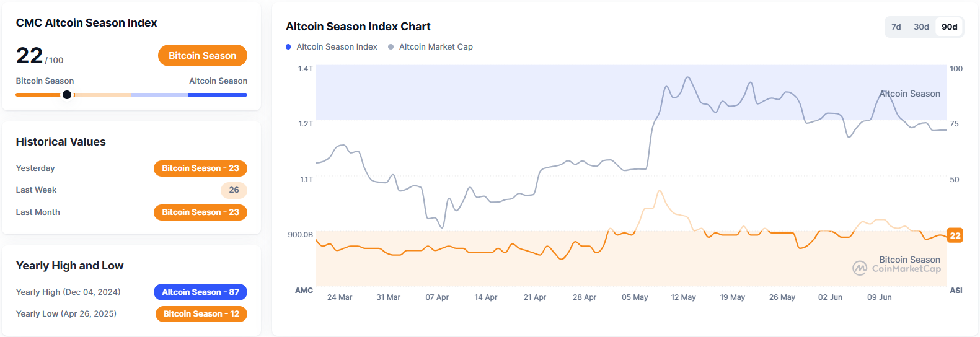Select the 90d time range tab
This screenshot has height=337, width=980.
pos(949,27)
